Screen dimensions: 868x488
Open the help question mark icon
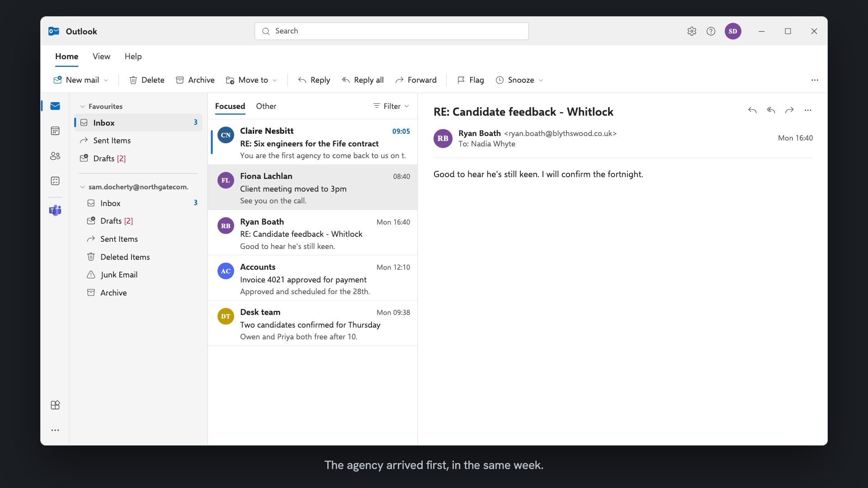pos(711,31)
